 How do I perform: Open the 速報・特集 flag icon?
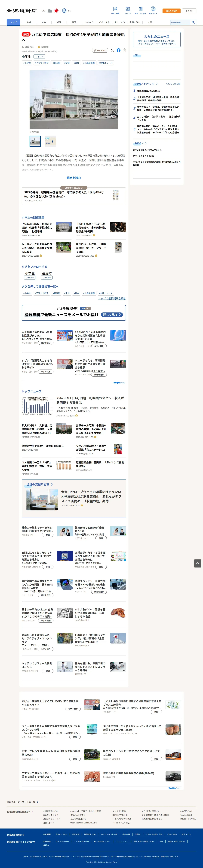tap(115, 9)
